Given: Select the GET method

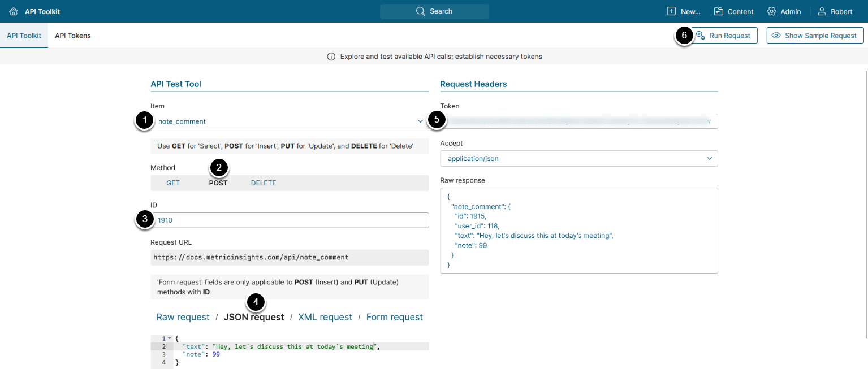Looking at the screenshot, I should 173,183.
